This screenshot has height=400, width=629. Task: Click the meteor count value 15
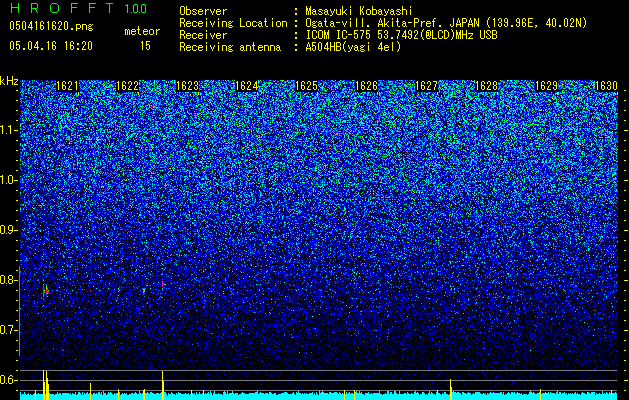[x=145, y=46]
